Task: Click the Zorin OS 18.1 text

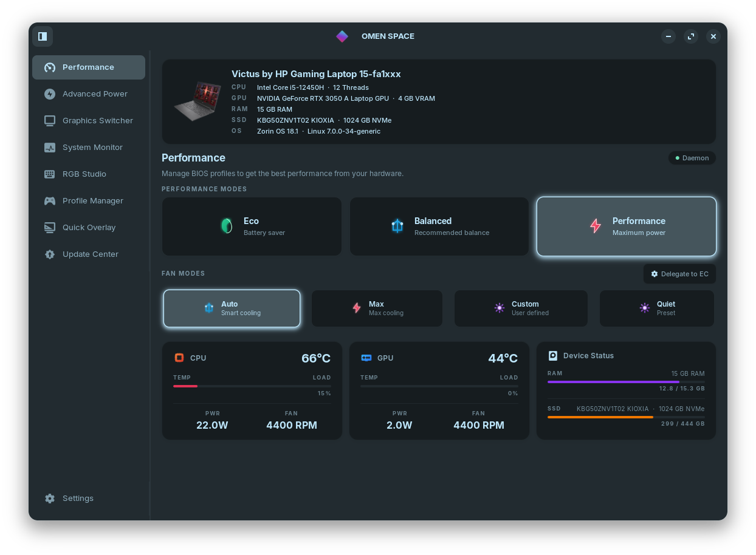Action: [x=278, y=131]
